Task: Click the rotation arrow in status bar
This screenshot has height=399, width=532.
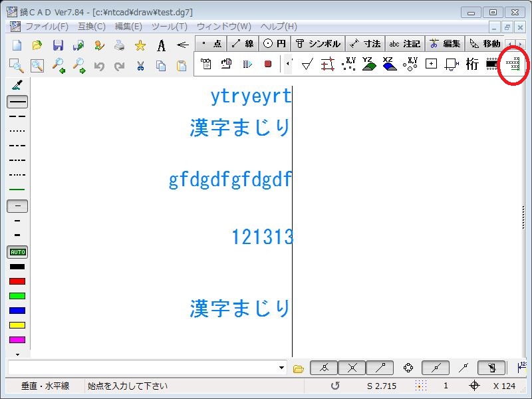Action: [335, 386]
